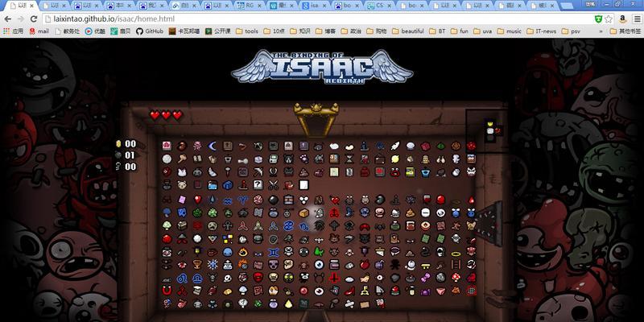The width and height of the screenshot is (644, 322).
Task: Click the golden boss door at top
Action: click(316, 119)
